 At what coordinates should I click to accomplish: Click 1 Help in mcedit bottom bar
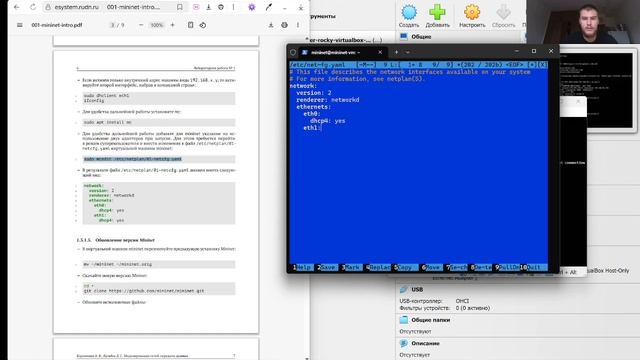[x=302, y=267]
